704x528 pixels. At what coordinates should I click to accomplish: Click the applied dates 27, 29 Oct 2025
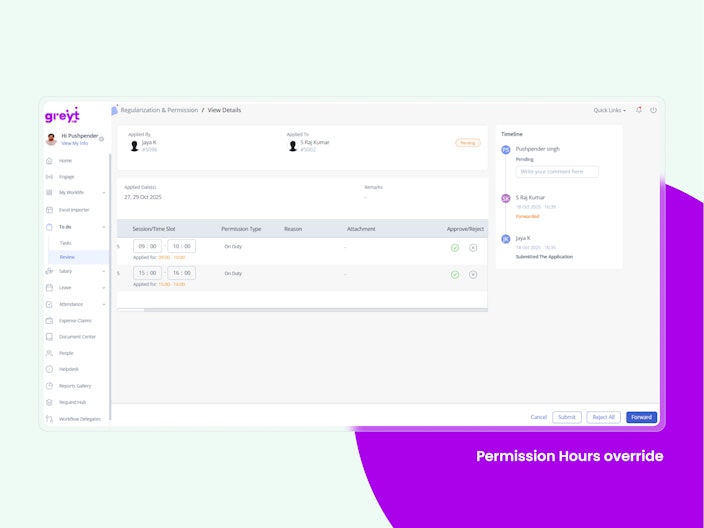(143, 197)
